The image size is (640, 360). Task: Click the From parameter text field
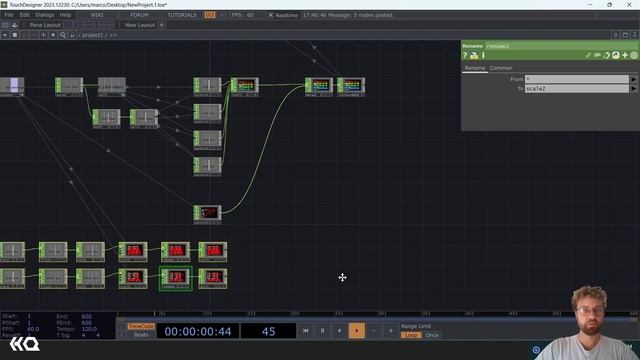tap(577, 79)
